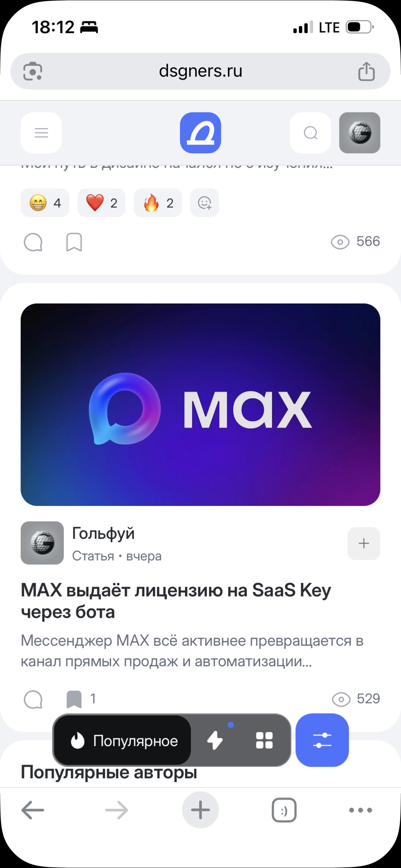Toggle the heart reaction on the post
The height and width of the screenshot is (868, 401).
101,203
